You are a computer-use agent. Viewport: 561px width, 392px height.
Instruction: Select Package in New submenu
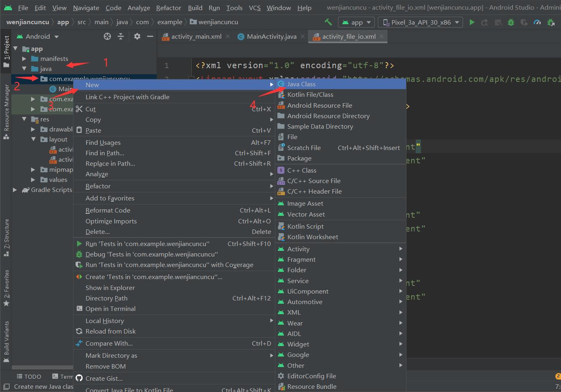pyautogui.click(x=341, y=158)
